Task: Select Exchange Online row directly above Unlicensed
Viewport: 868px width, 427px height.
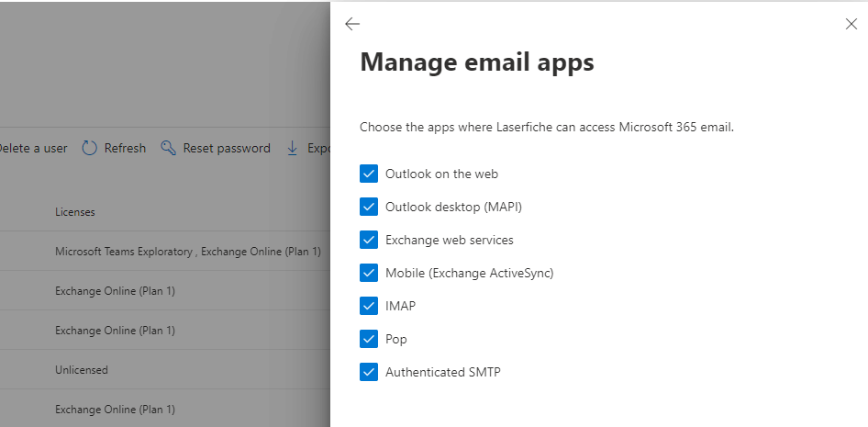Action: click(115, 330)
